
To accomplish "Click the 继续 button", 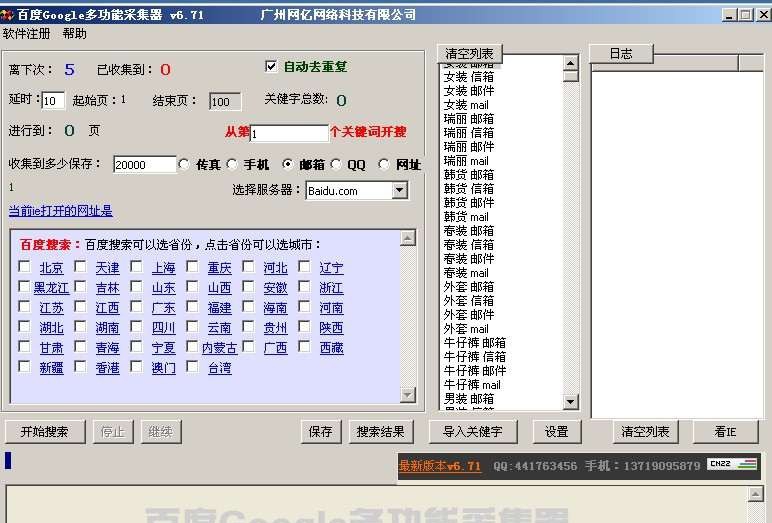I will [x=161, y=432].
